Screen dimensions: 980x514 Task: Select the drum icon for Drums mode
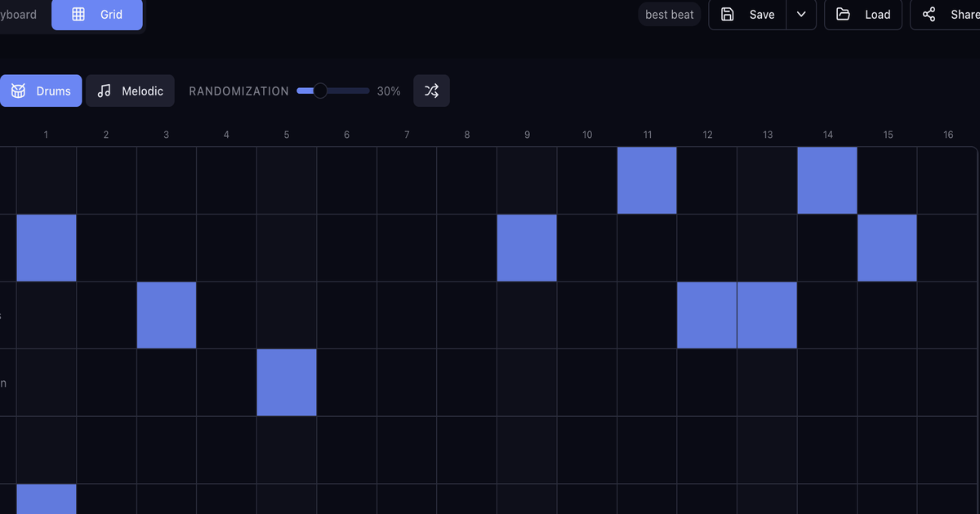click(18, 91)
